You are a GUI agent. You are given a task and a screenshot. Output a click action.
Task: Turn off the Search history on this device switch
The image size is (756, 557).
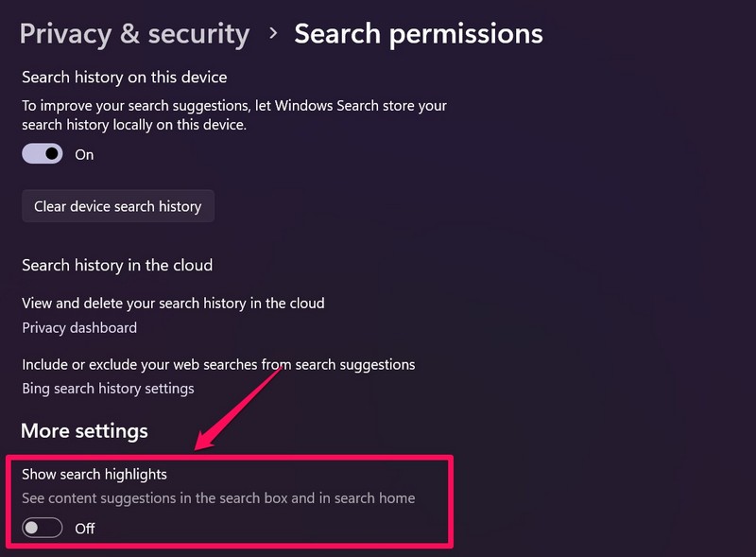tap(43, 154)
